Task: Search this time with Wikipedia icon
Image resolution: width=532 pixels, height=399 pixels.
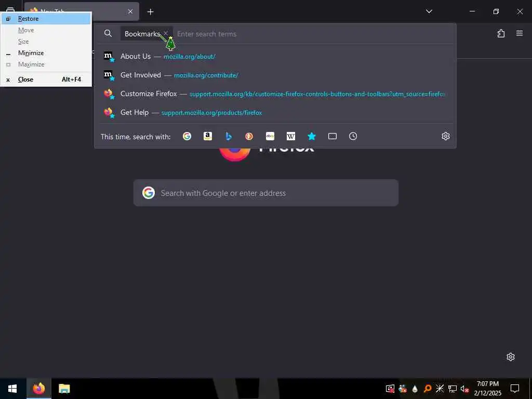Action: tap(291, 136)
